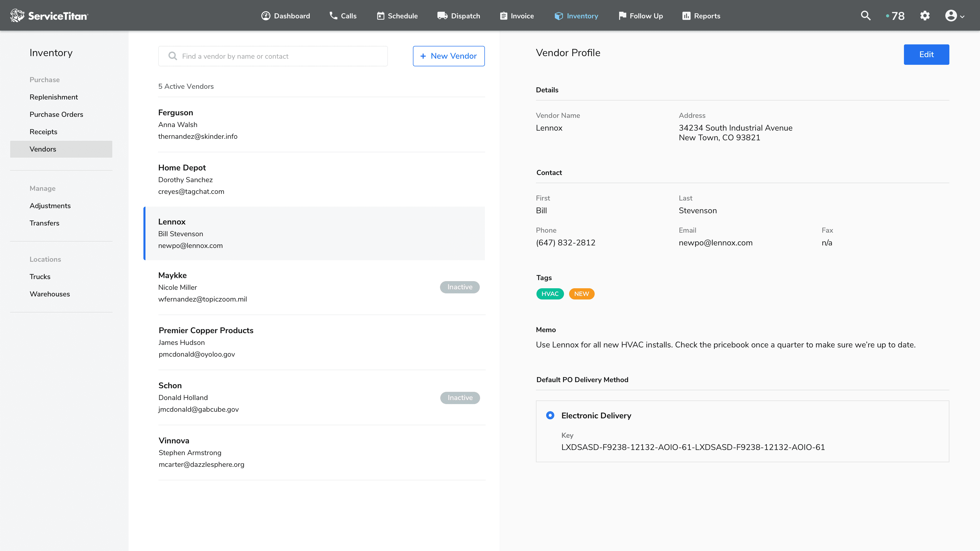Open settings via the gear icon
The width and height of the screenshot is (980, 551).
[x=925, y=16]
